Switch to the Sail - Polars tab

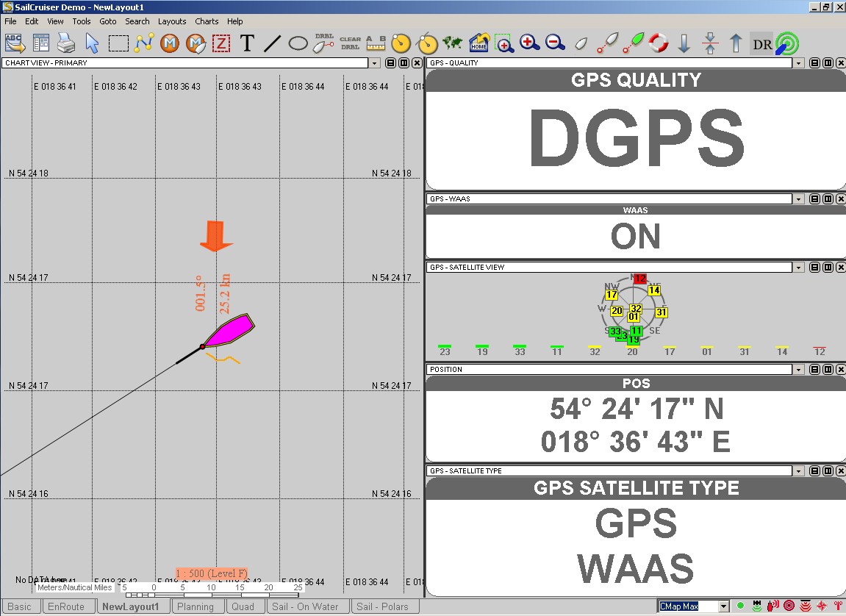(x=382, y=607)
